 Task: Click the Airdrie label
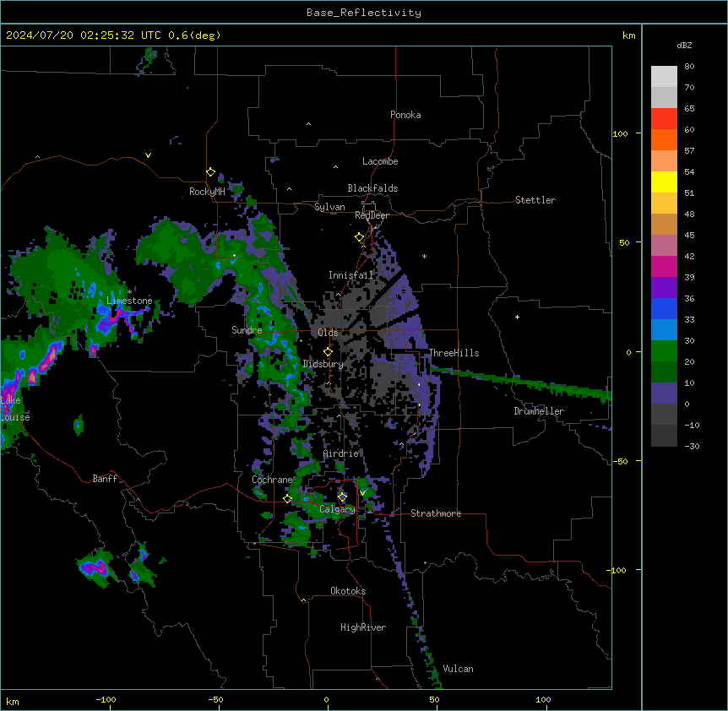341,453
